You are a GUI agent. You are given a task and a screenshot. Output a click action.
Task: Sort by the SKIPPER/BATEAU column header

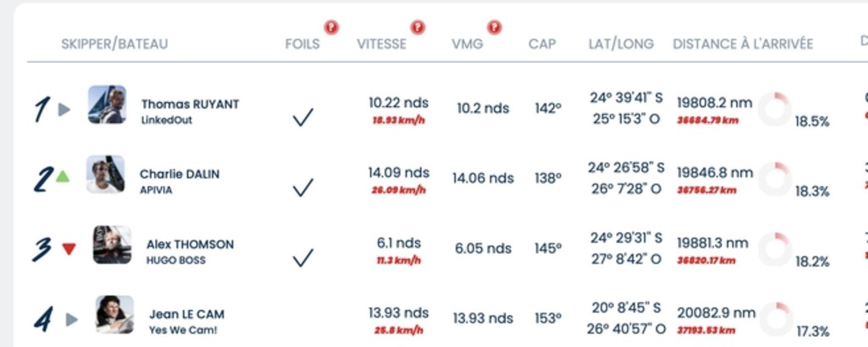[114, 44]
